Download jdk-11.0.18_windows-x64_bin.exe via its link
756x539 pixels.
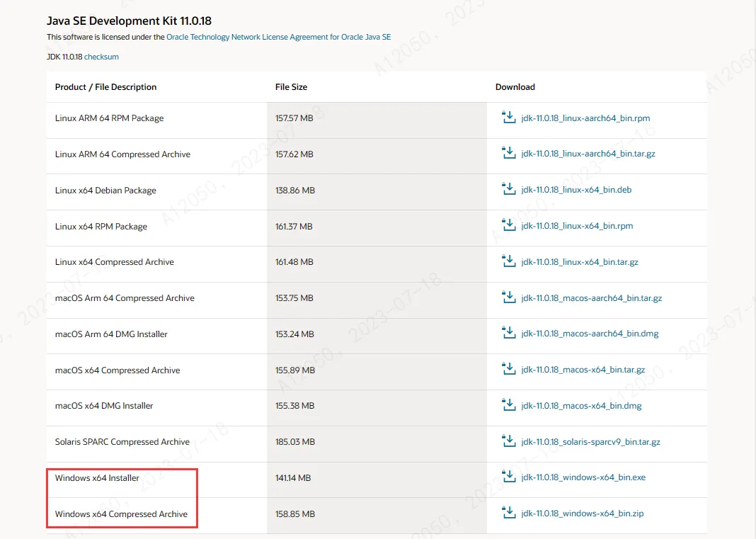(583, 477)
